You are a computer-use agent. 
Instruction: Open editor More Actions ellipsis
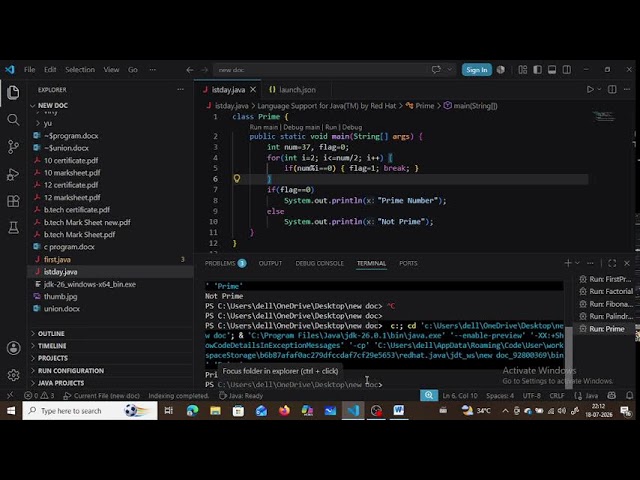pos(627,89)
